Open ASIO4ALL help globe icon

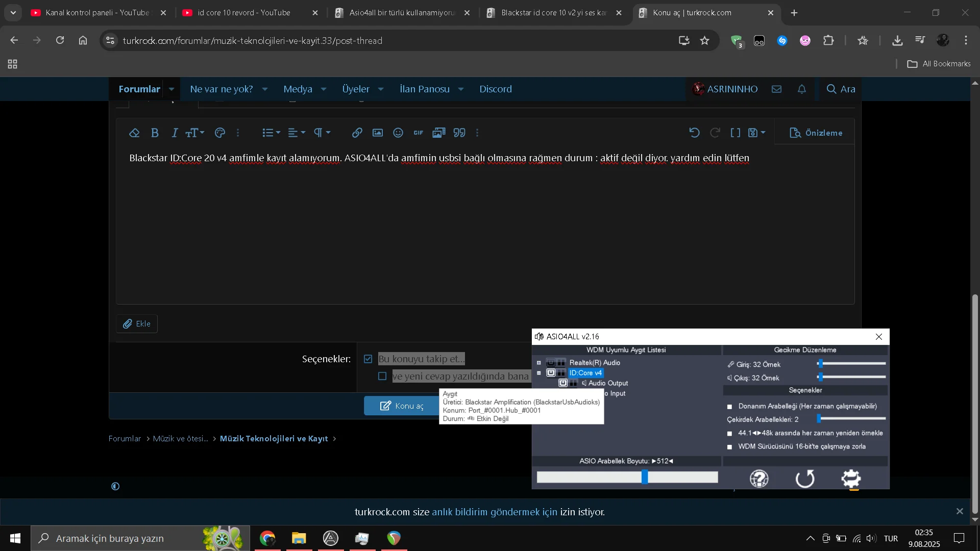[759, 479]
